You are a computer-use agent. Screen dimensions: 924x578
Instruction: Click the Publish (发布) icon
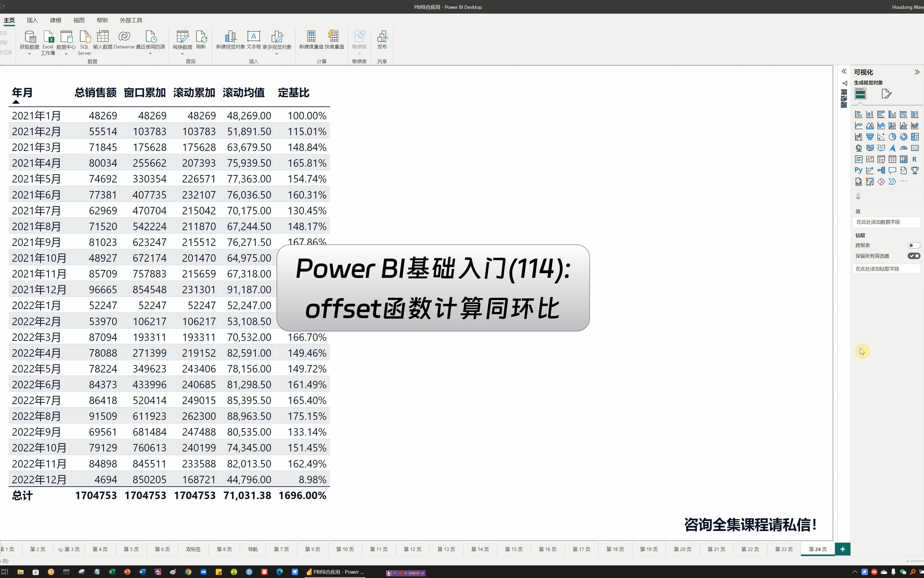click(x=382, y=37)
